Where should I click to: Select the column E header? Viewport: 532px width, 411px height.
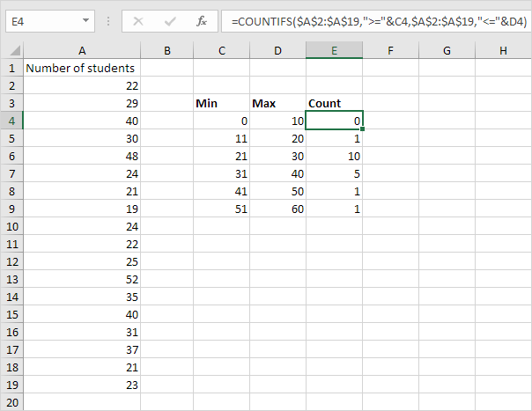(x=334, y=50)
